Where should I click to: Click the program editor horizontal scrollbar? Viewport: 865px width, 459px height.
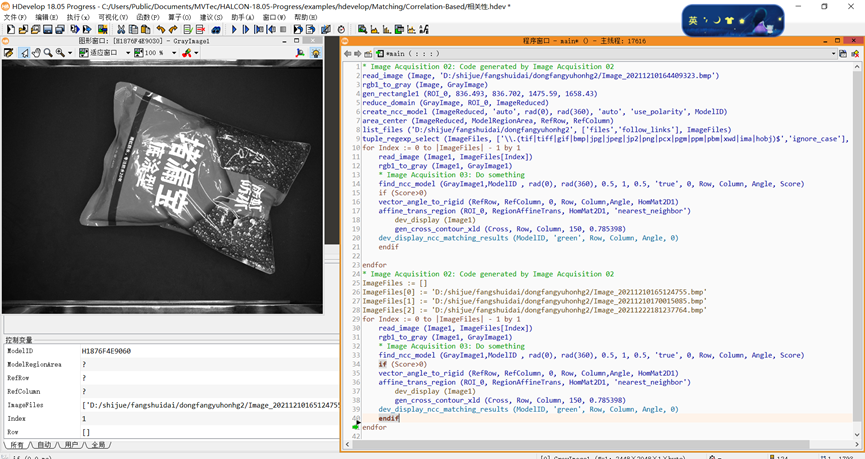579,444
